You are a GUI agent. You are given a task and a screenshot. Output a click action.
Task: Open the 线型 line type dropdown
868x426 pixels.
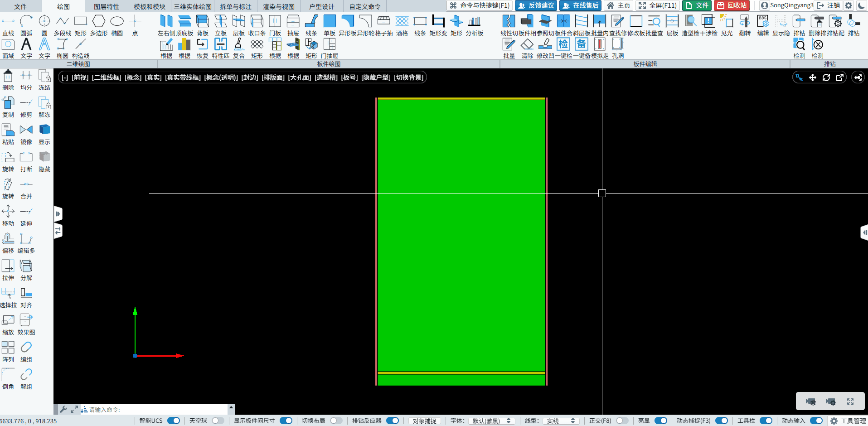[x=561, y=421]
